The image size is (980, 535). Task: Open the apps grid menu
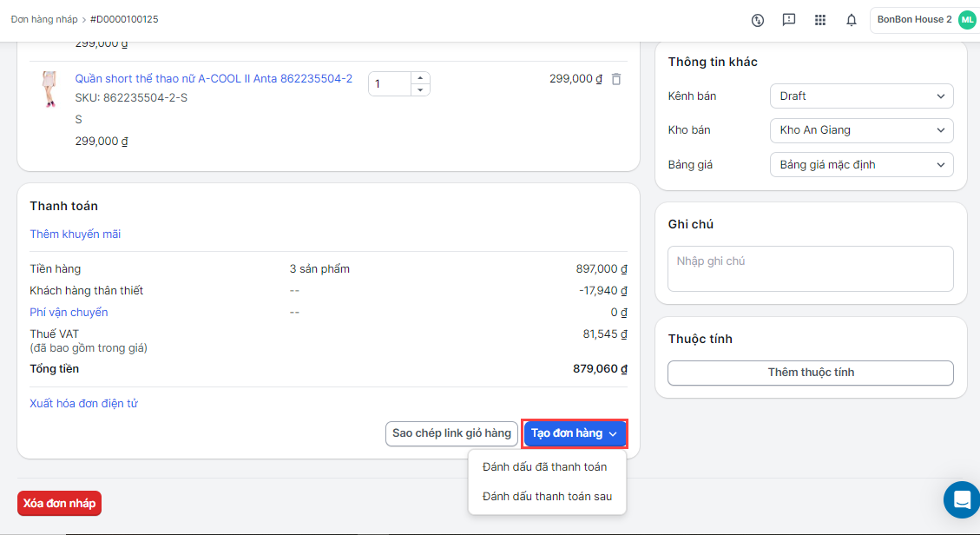[x=820, y=20]
